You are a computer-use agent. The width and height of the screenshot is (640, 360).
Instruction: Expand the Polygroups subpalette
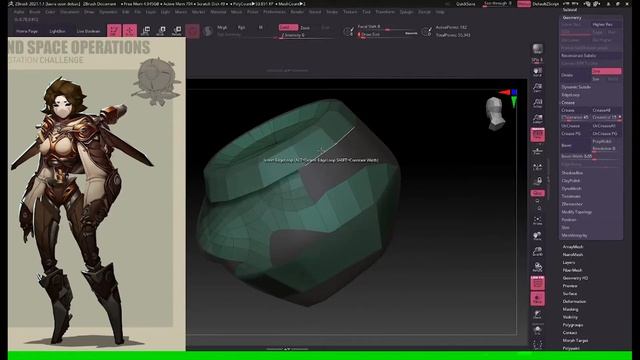[x=573, y=325]
